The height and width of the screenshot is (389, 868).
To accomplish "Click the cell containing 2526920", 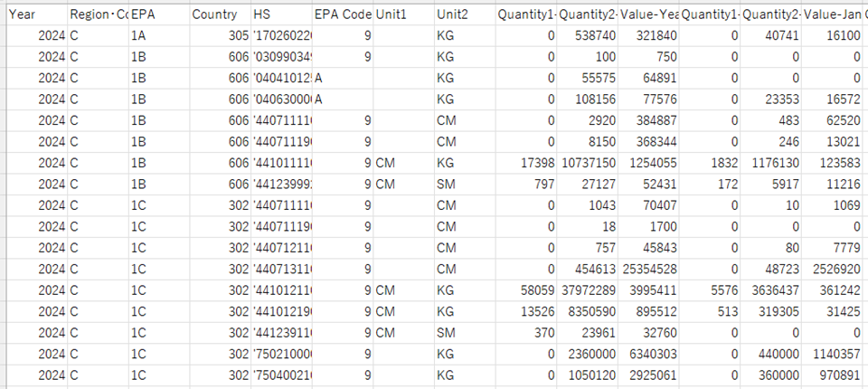I will click(x=833, y=268).
